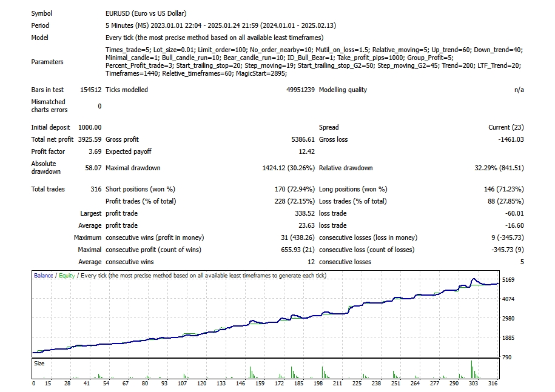Click the Gross profit value 5386.61

303,139
